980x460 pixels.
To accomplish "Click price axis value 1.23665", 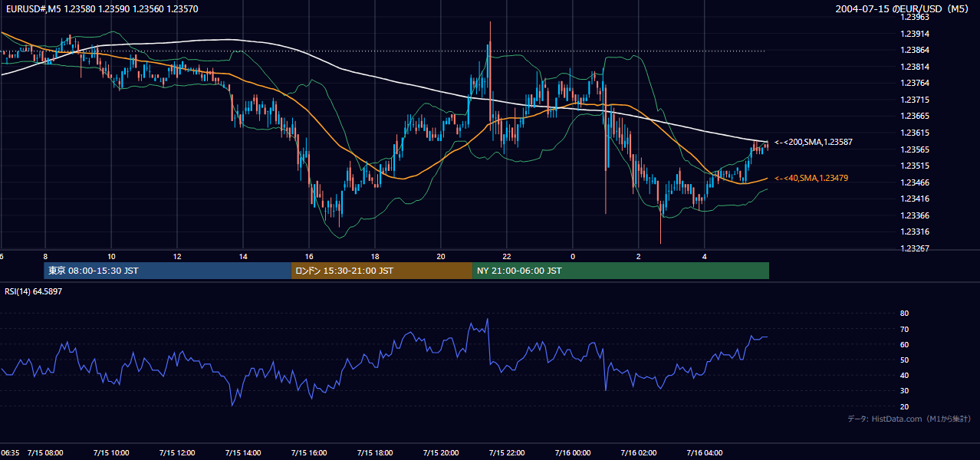I will 916,116.
